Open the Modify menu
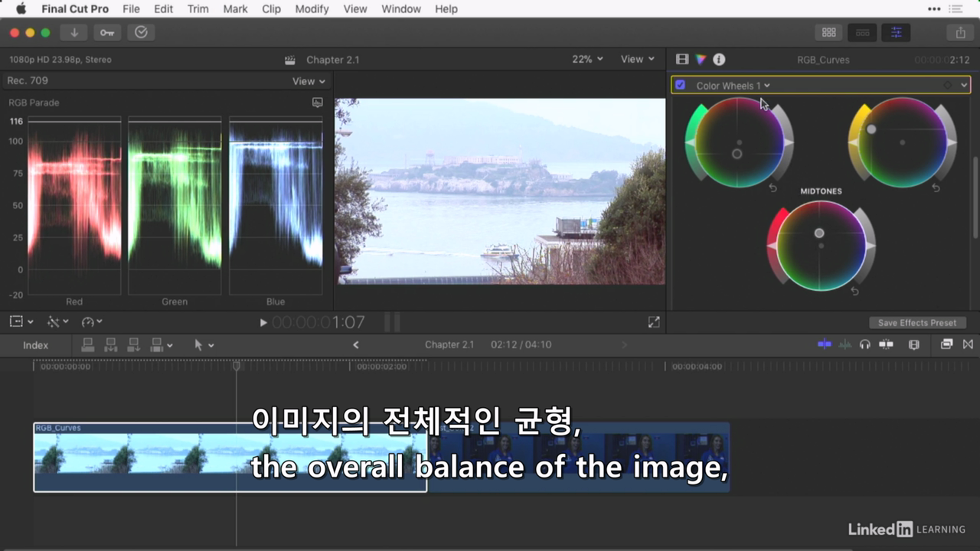This screenshot has width=980, height=551. (312, 9)
